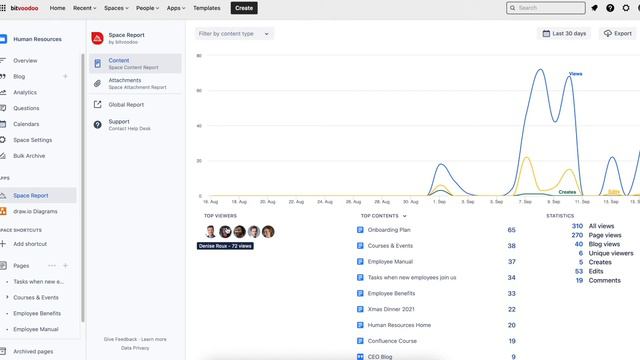Expand the Top Contents sort dropdown

[x=404, y=216]
